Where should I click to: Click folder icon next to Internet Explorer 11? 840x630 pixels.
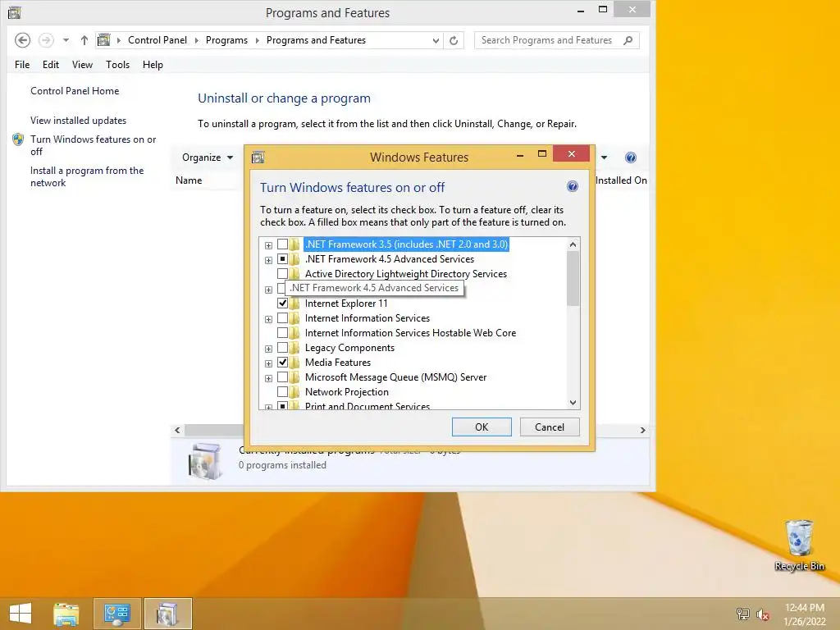294,304
